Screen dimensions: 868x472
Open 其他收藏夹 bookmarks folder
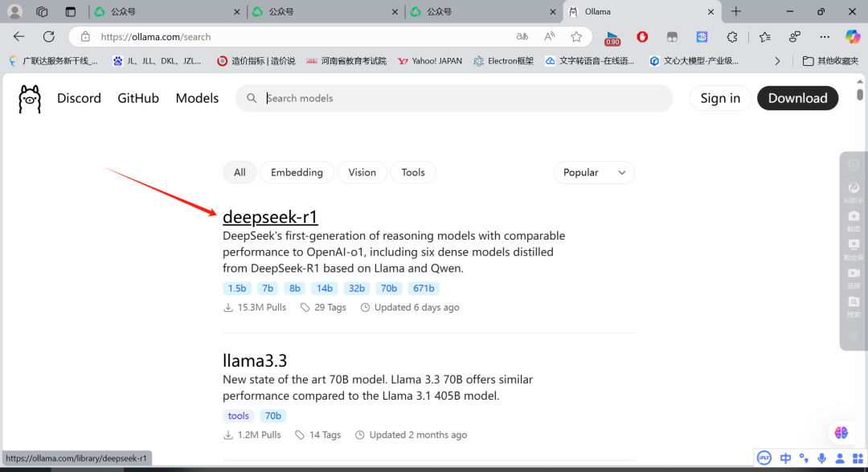click(830, 61)
